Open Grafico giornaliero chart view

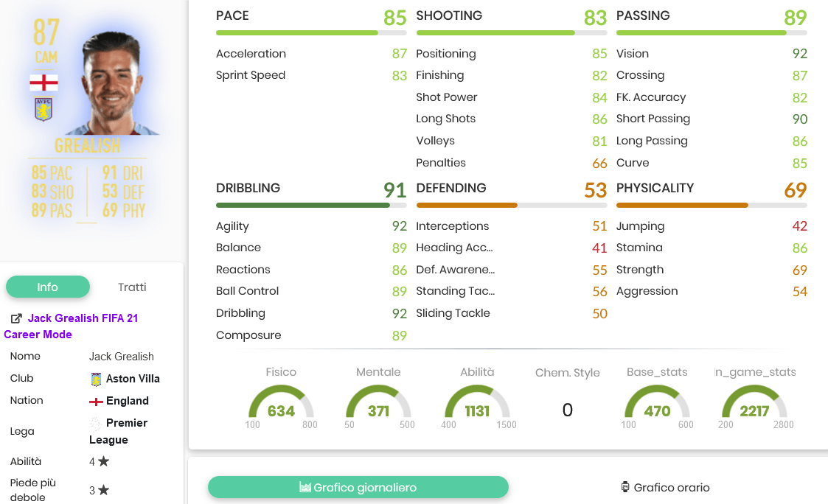358,487
